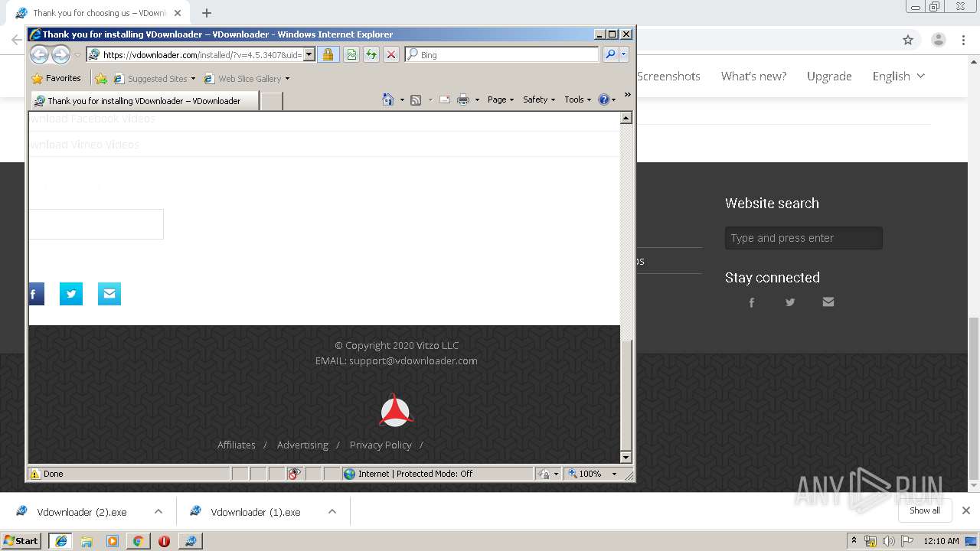The height and width of the screenshot is (551, 980).
Task: Open Screenshots in the website nav
Action: (x=668, y=76)
